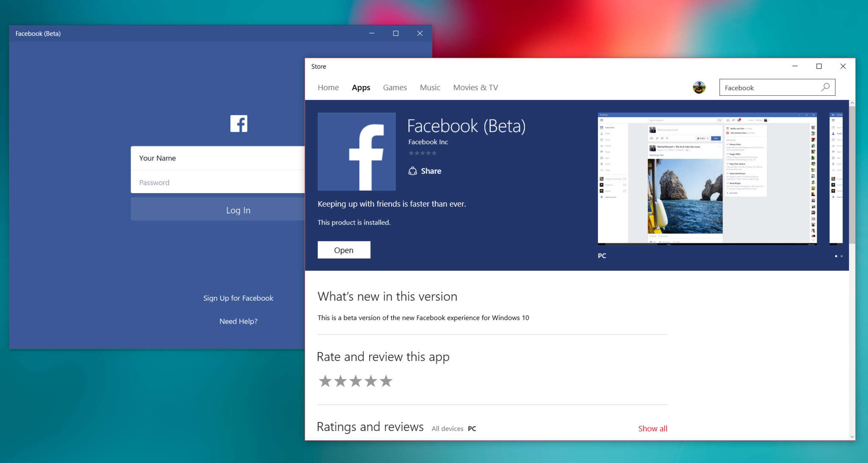Click the scrollbar up arrow in Store
The width and height of the screenshot is (868, 463).
click(852, 103)
